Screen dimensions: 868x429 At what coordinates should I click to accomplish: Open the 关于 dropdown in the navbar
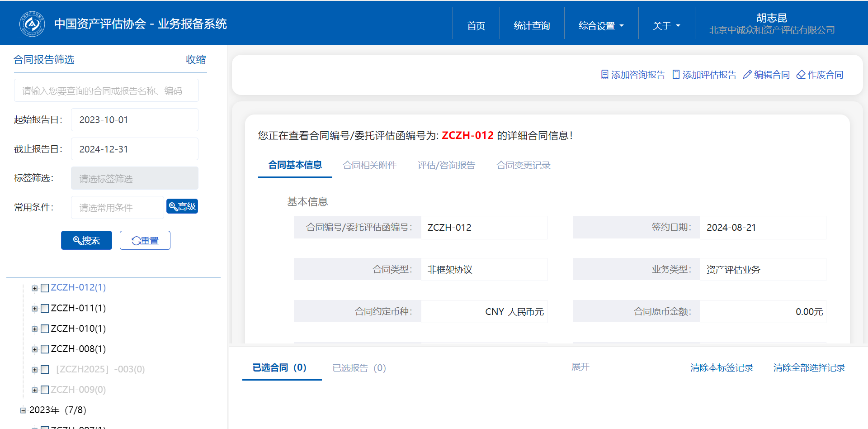click(x=666, y=26)
